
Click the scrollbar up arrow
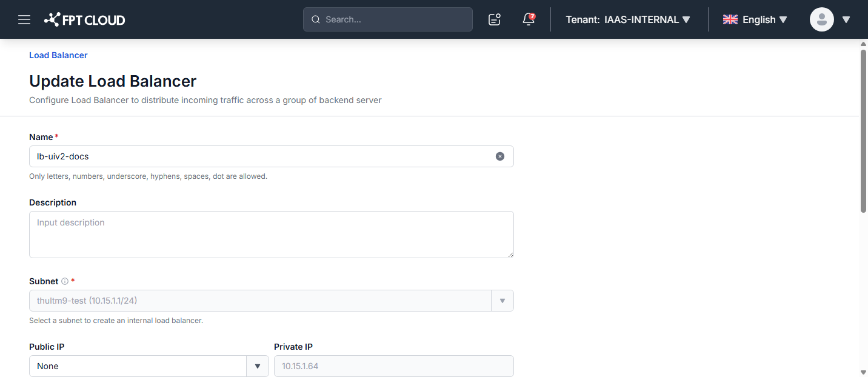click(863, 44)
